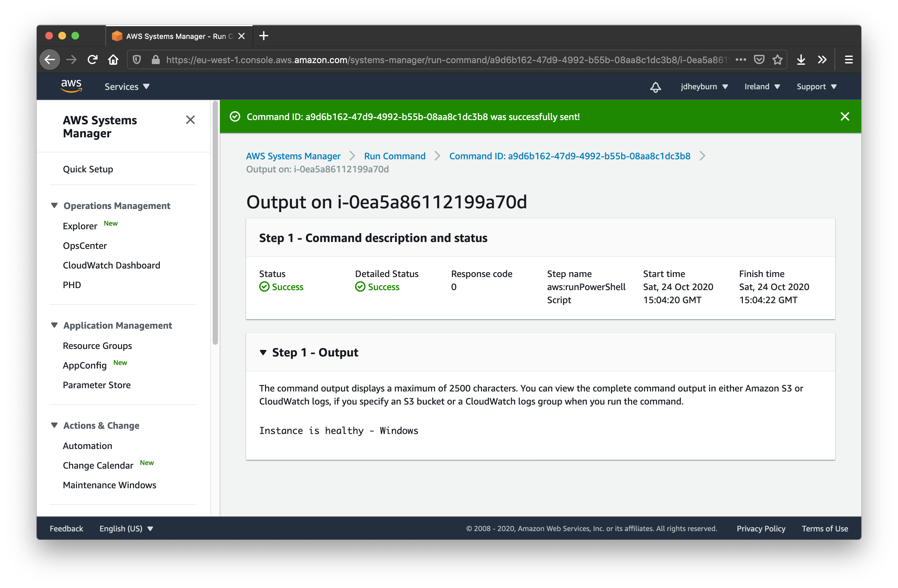Click the browser address bar URL field
Image resolution: width=898 pixels, height=588 pixels.
coord(450,60)
